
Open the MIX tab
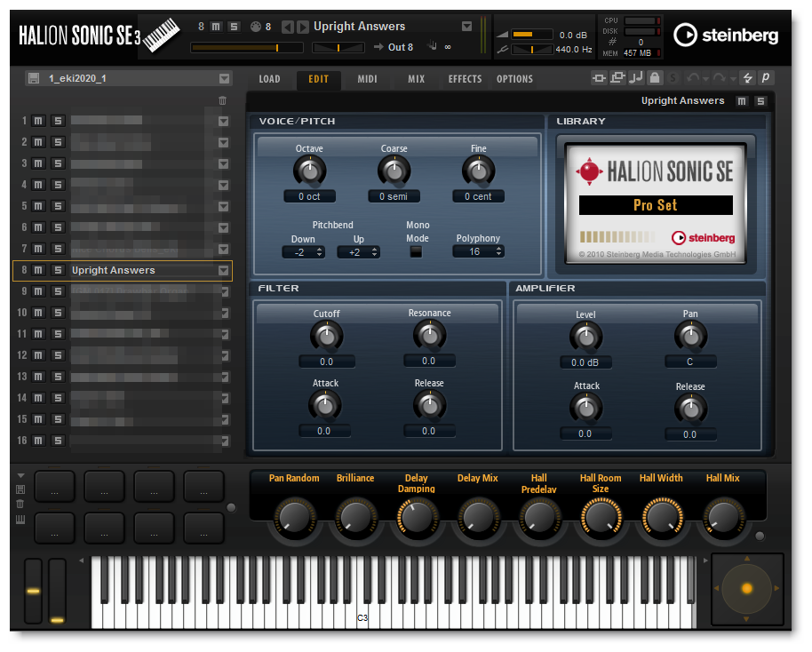click(x=417, y=79)
